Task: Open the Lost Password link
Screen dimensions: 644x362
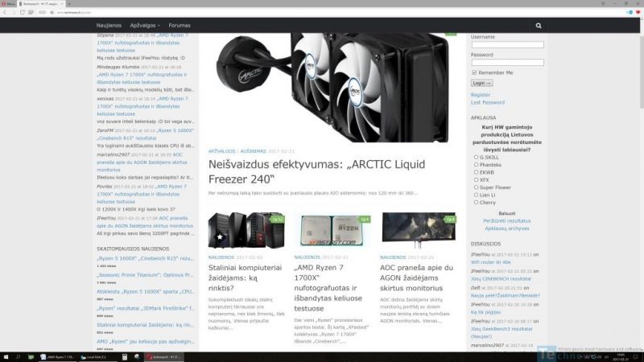Action: pyautogui.click(x=488, y=103)
